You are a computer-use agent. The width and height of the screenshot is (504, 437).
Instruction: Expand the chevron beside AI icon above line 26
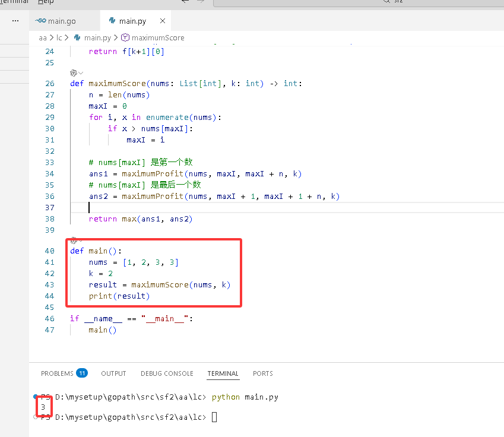81,73
